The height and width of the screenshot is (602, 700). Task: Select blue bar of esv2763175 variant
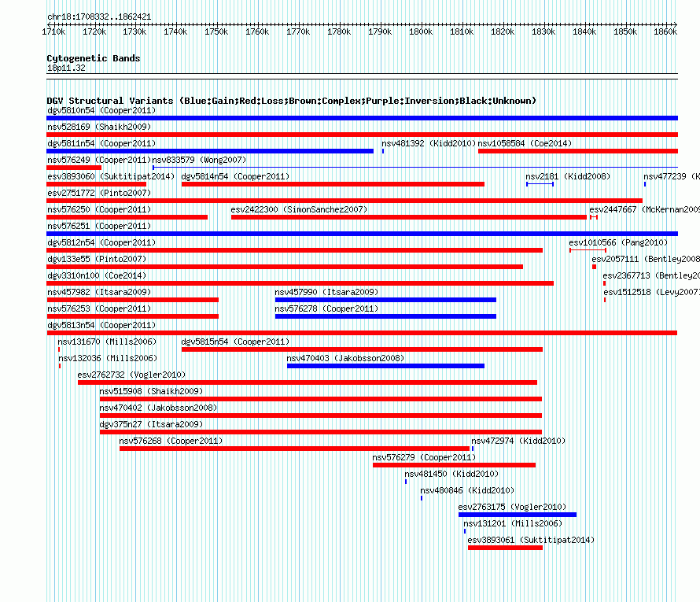coord(518,515)
